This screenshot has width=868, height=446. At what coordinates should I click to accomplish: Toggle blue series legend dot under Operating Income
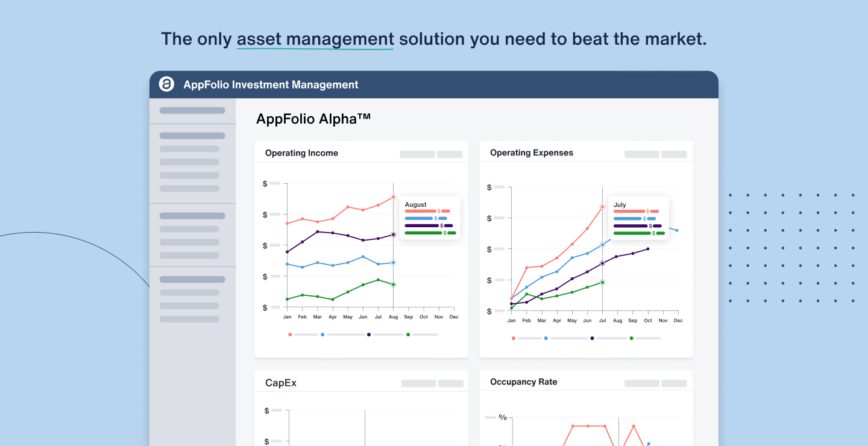(322, 334)
